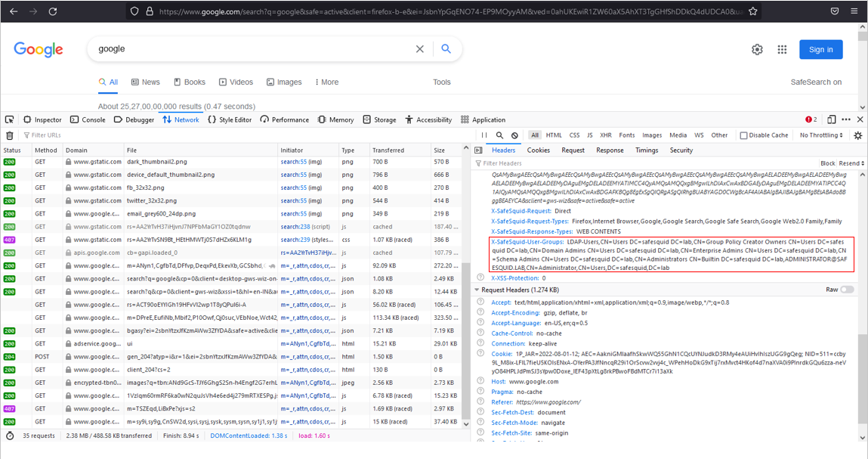The image size is (868, 459).
Task: Open the No Throttling dropdown
Action: point(821,135)
